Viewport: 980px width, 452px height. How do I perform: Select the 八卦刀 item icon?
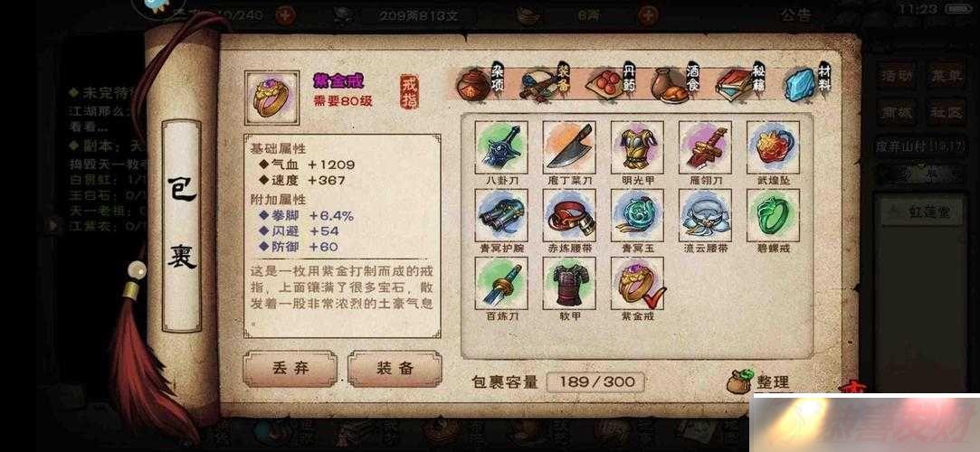click(501, 146)
